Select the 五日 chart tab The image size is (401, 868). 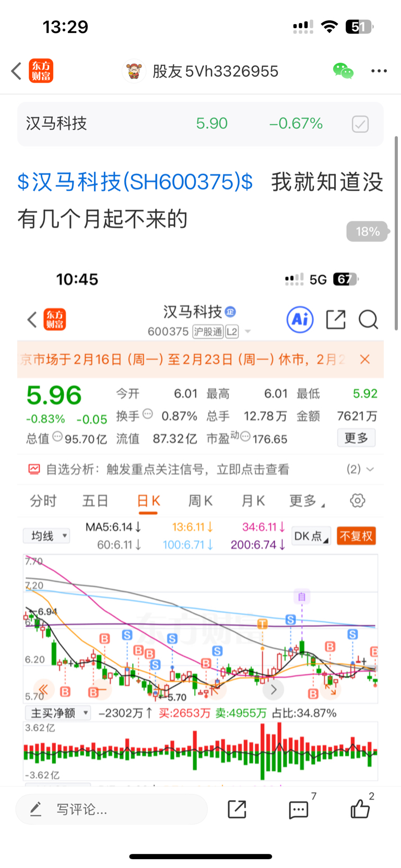point(95,501)
